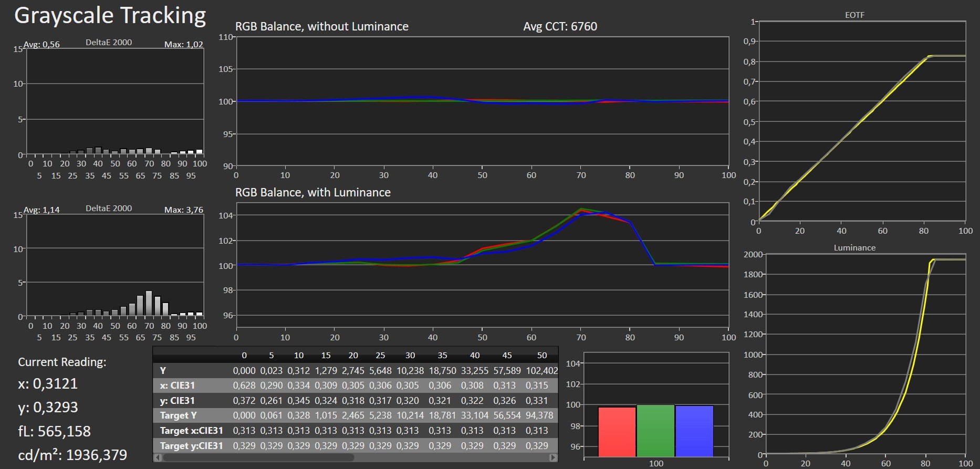Viewport: 980px width, 469px height.
Task: Click 'RGB Balance, with Luminance' chart title
Action: [312, 193]
